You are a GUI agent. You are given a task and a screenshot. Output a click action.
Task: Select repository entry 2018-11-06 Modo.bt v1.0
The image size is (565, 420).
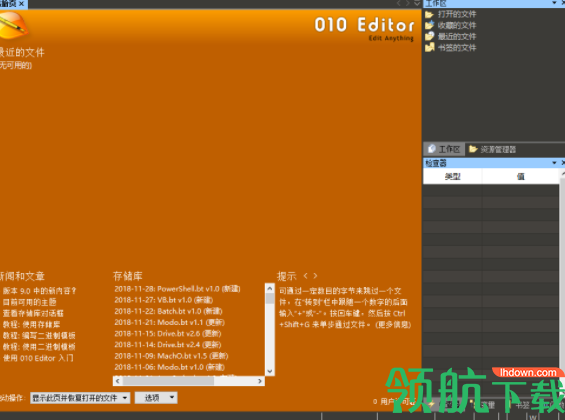[x=169, y=367]
